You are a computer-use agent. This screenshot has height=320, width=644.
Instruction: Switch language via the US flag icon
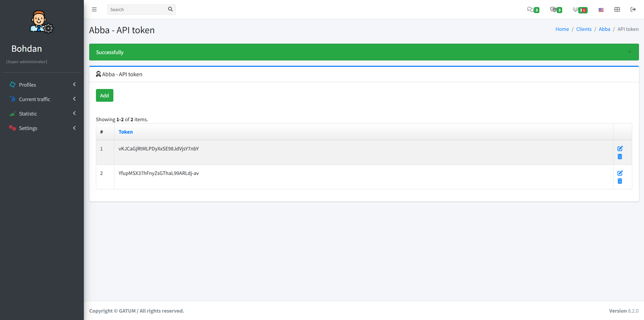(x=601, y=9)
